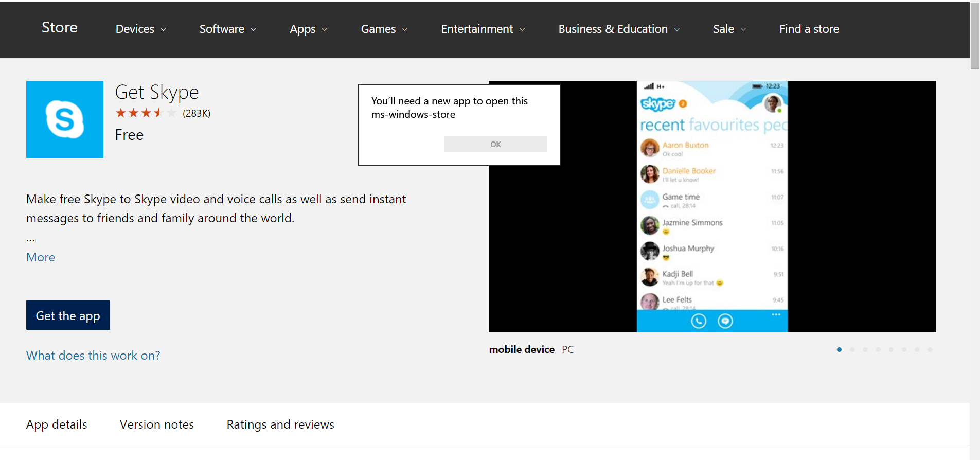Open the What does this work on link
The image size is (980, 460).
(x=93, y=356)
